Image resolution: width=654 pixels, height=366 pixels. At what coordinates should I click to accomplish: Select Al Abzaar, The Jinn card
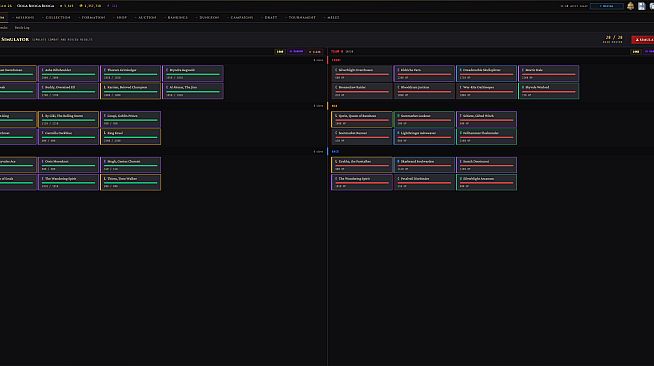pos(193,90)
